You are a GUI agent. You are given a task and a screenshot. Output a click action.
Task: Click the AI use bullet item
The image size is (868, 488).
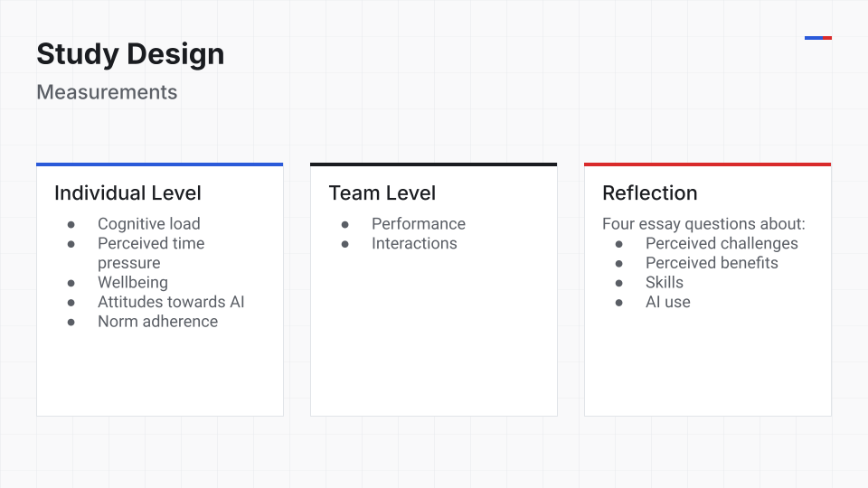(667, 302)
